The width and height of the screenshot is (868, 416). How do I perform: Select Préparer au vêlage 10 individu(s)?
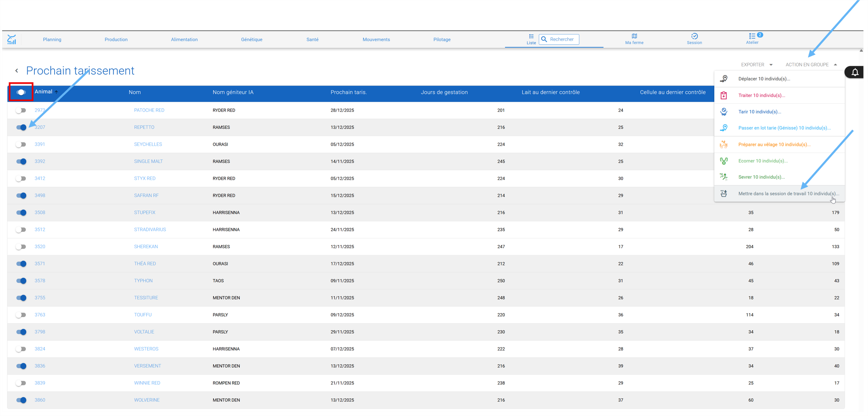(x=779, y=144)
